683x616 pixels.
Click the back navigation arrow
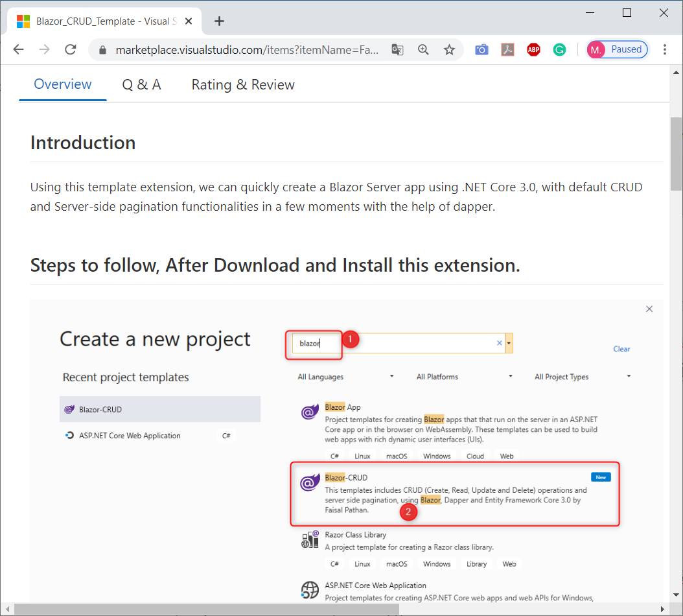[x=18, y=49]
